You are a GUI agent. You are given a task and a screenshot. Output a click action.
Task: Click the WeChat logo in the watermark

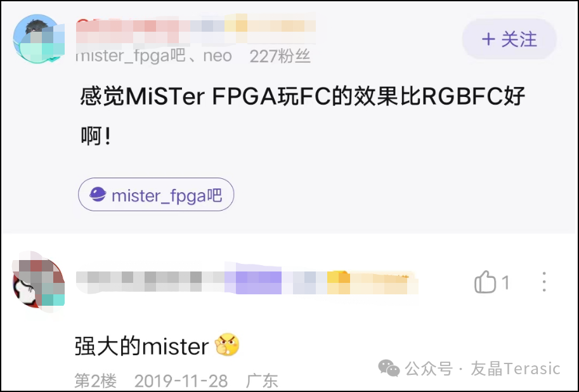click(x=389, y=369)
